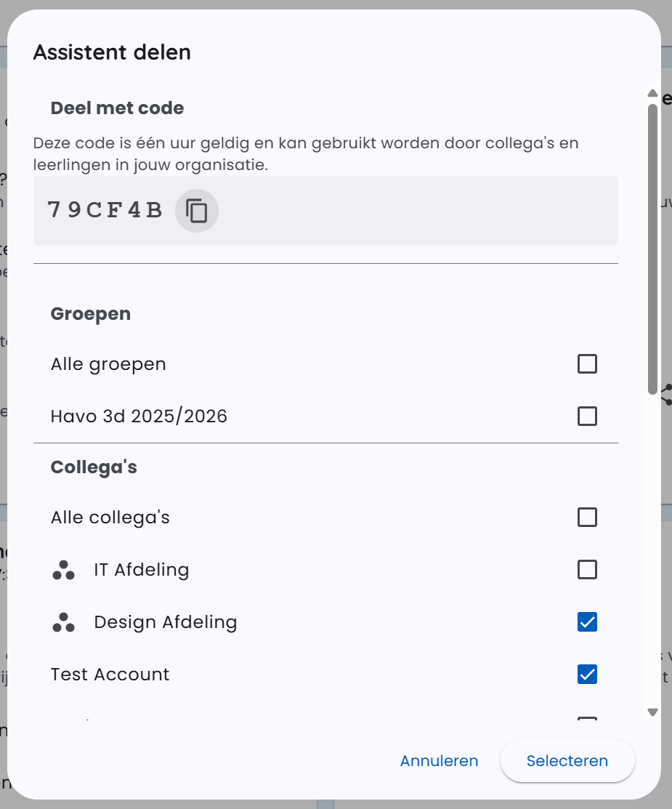Copy the share code using the copy icon
Image resolution: width=672 pixels, height=809 pixels.
click(x=196, y=210)
